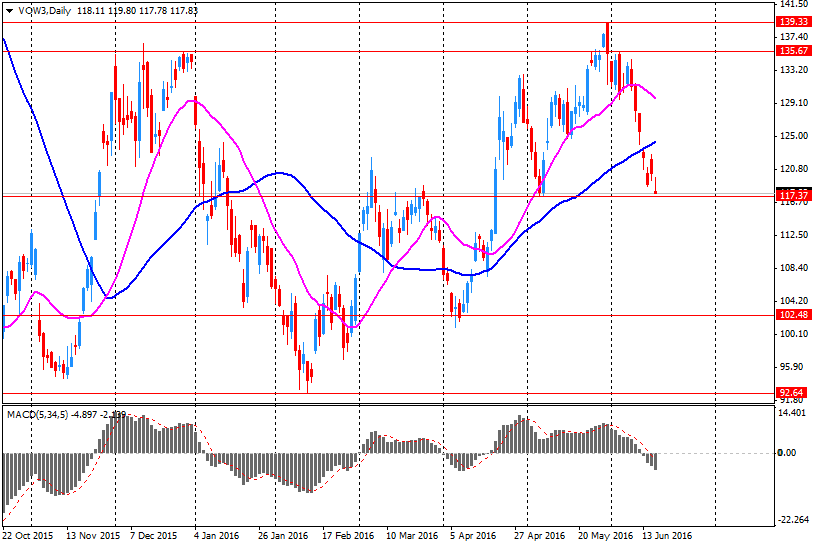
Task: Click the red 102.48 price level tag
Action: 794,315
